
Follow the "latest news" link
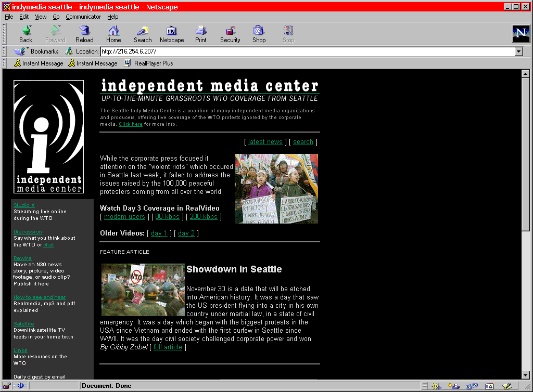(265, 142)
